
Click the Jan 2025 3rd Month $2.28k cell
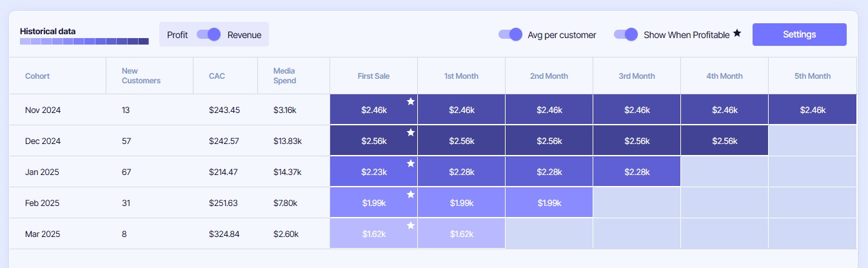[x=637, y=172]
